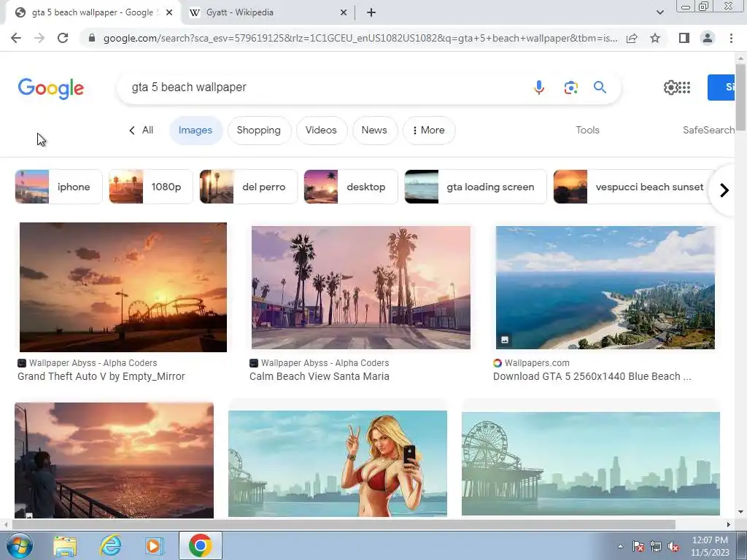Image resolution: width=747 pixels, height=560 pixels.
Task: Click the browser forward arrow
Action: (x=39, y=38)
